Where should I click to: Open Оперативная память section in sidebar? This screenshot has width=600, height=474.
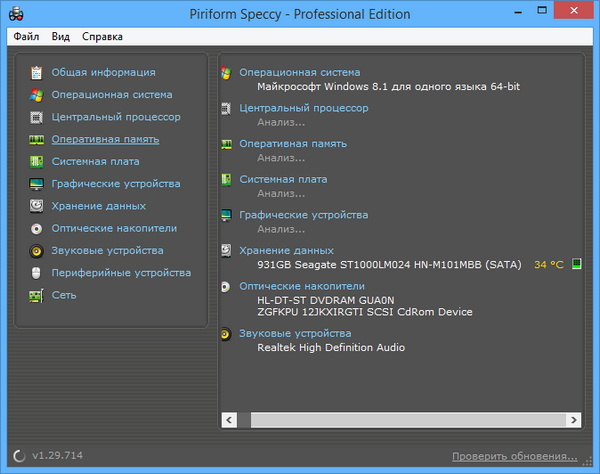pos(105,139)
